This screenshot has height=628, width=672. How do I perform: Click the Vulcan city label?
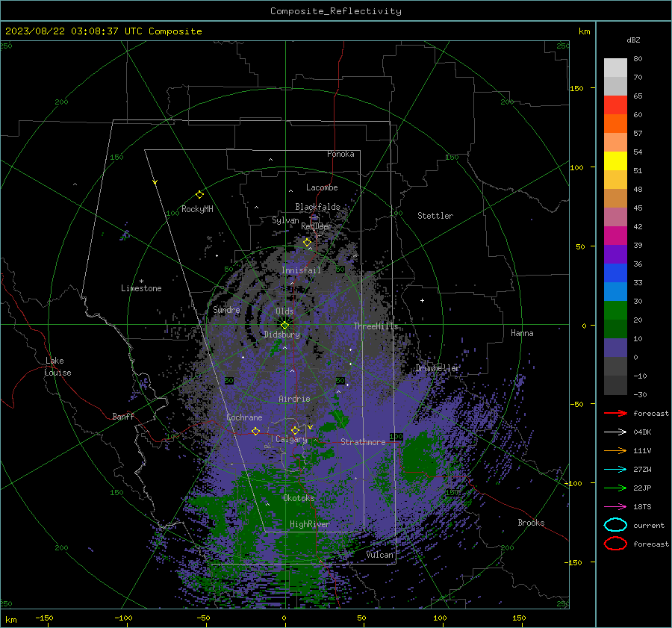tap(380, 555)
